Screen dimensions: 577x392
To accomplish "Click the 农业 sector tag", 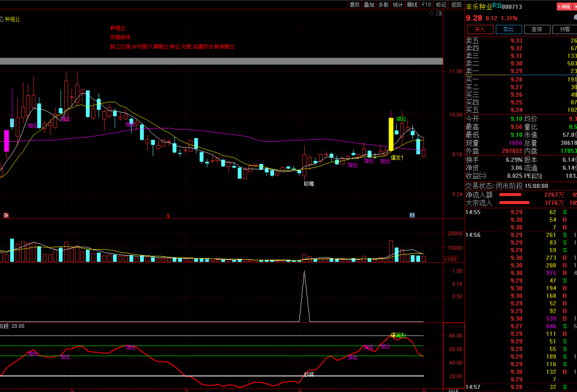I will coord(497,5).
